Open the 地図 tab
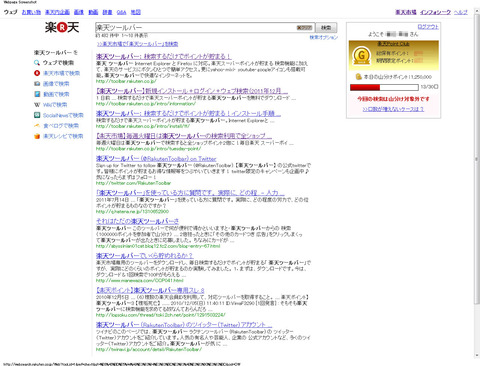Viewport: 480px width, 366px height. [135, 12]
